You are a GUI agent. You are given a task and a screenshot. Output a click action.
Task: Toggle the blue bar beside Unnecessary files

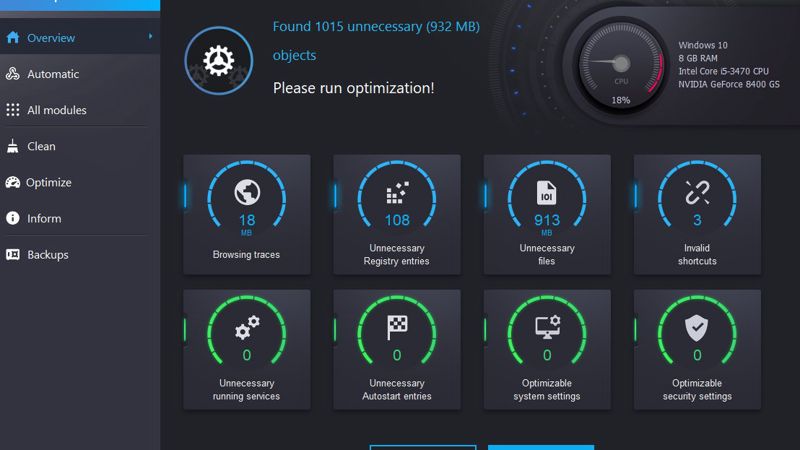point(485,196)
